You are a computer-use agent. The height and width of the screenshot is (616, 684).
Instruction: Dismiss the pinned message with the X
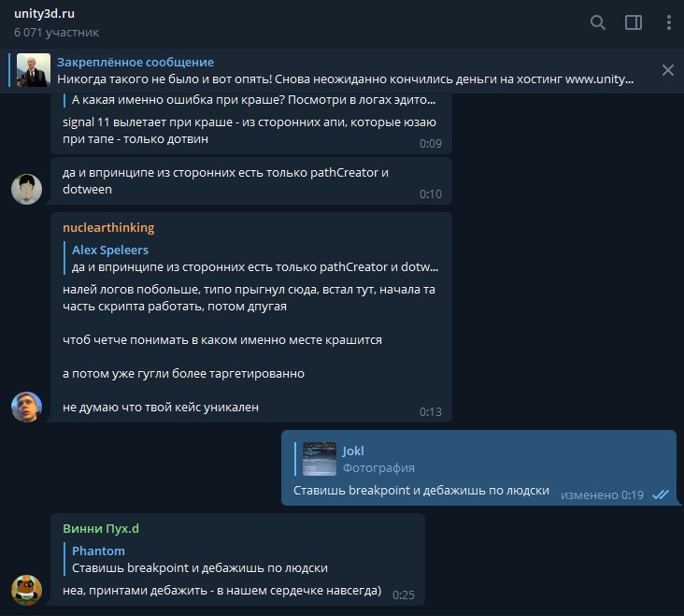[667, 70]
